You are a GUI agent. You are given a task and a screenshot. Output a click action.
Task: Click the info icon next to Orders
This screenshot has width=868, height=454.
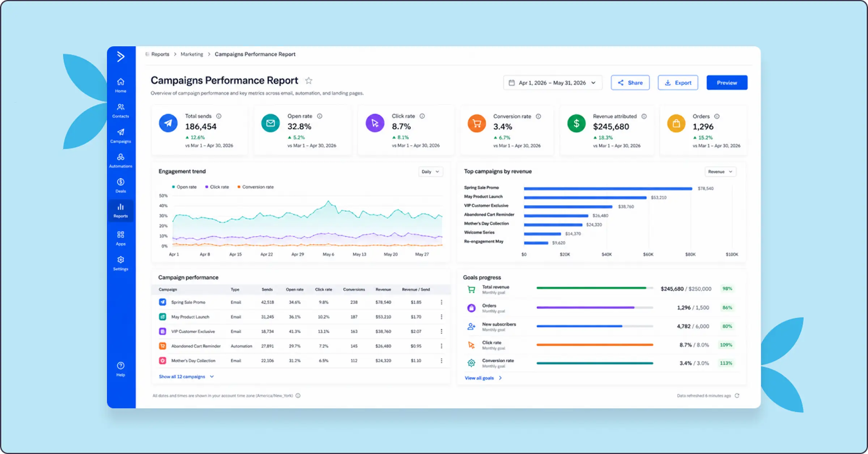coord(717,117)
